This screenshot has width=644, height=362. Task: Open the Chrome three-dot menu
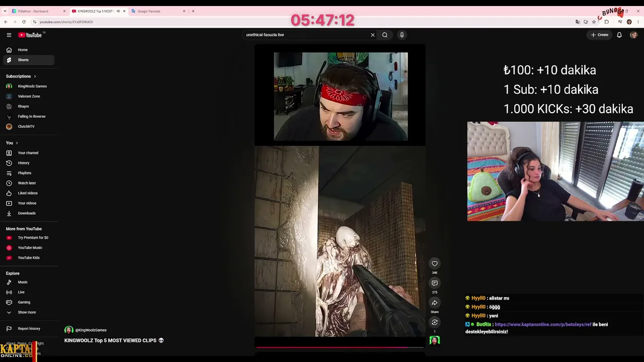tap(638, 22)
